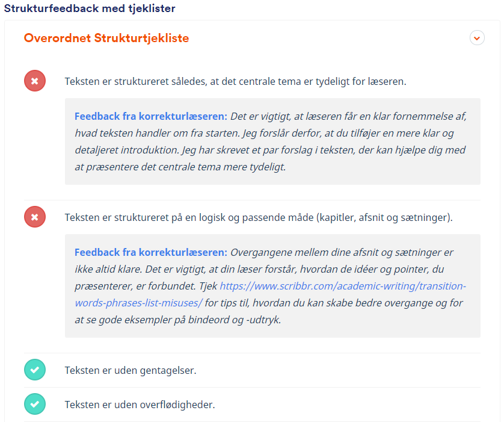Click text 'at se gode eksempler på bindeord'

[x=159, y=320]
